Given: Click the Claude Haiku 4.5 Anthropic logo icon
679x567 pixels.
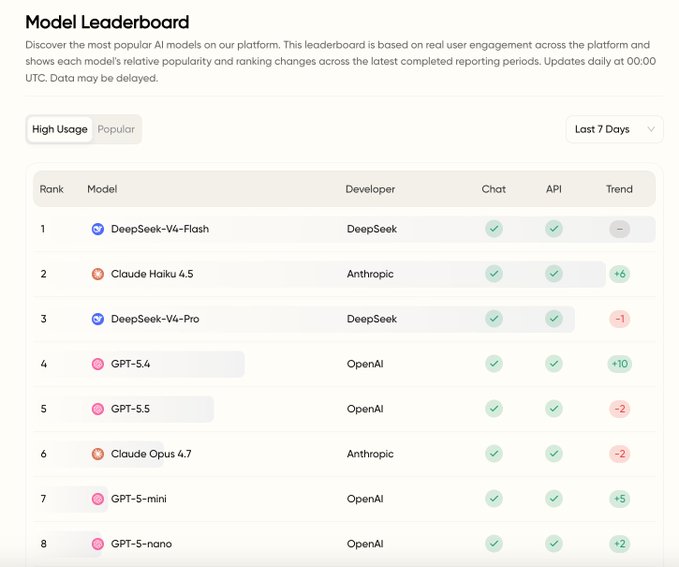Looking at the screenshot, I should [98, 274].
